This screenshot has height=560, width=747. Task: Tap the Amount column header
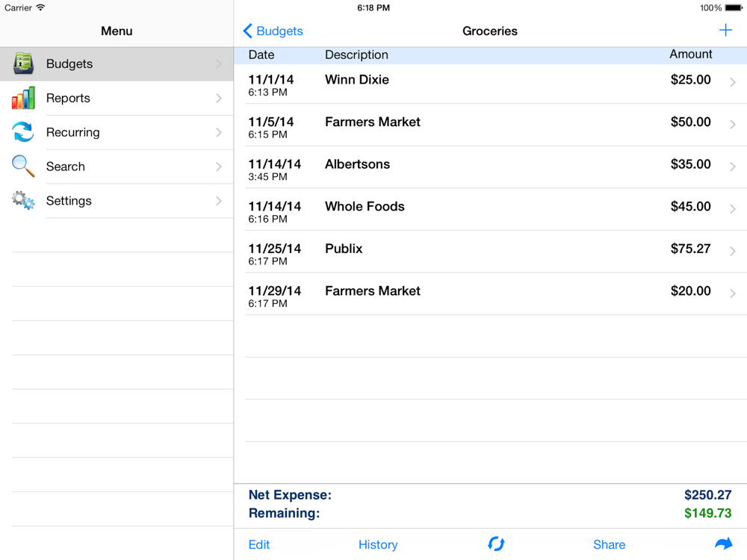pos(691,55)
